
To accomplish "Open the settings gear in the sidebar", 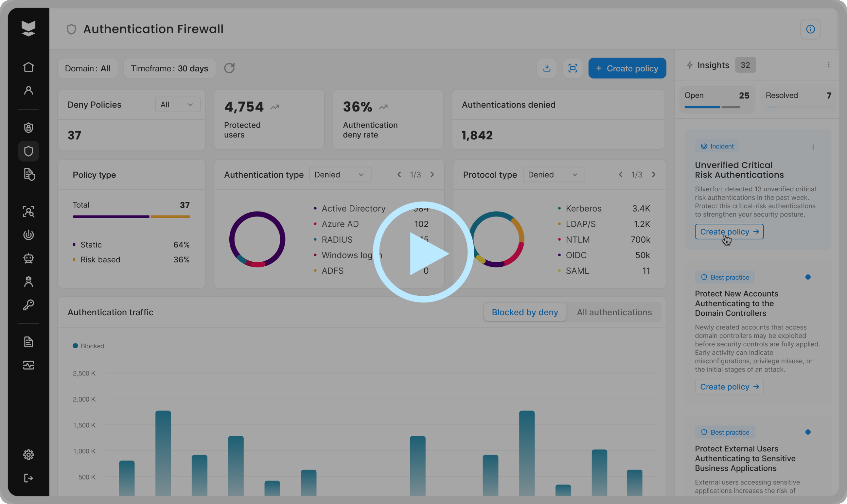I will click(x=28, y=454).
